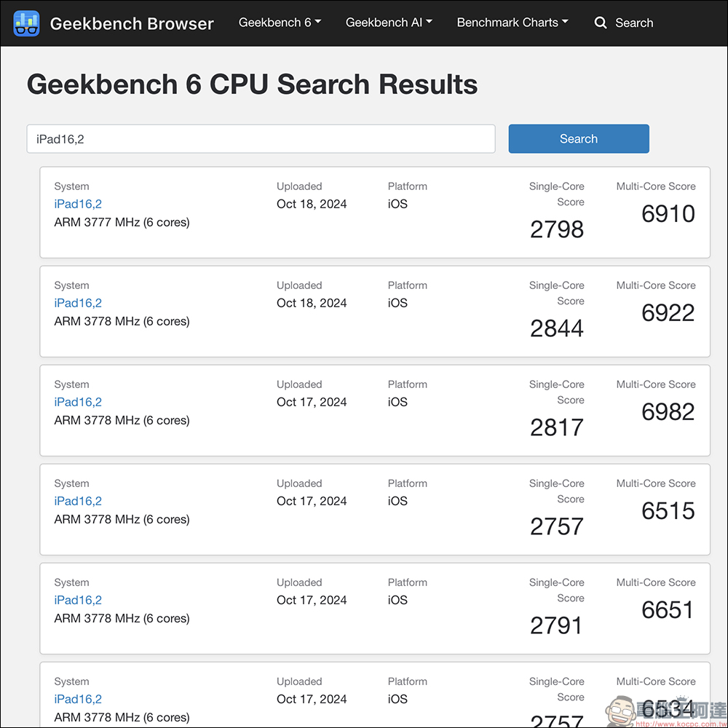Click ARM 3777 MHz (6 cores) text

point(122,222)
